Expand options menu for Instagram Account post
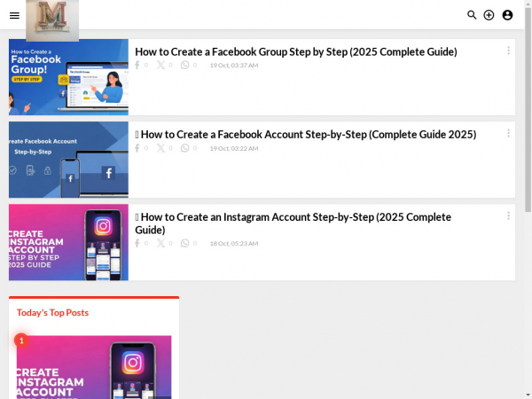532x399 pixels. [x=508, y=215]
